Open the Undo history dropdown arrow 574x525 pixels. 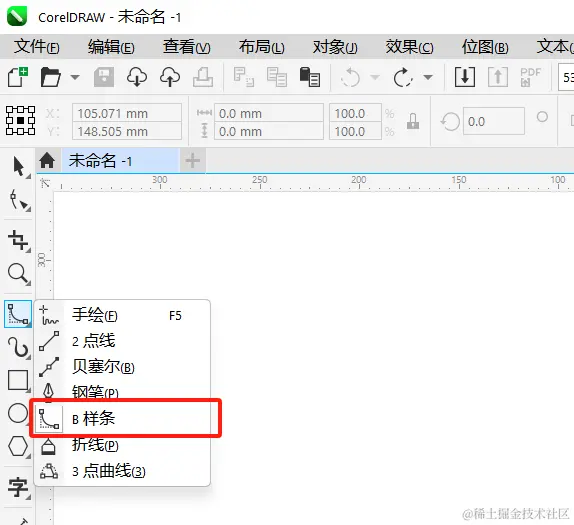click(374, 77)
